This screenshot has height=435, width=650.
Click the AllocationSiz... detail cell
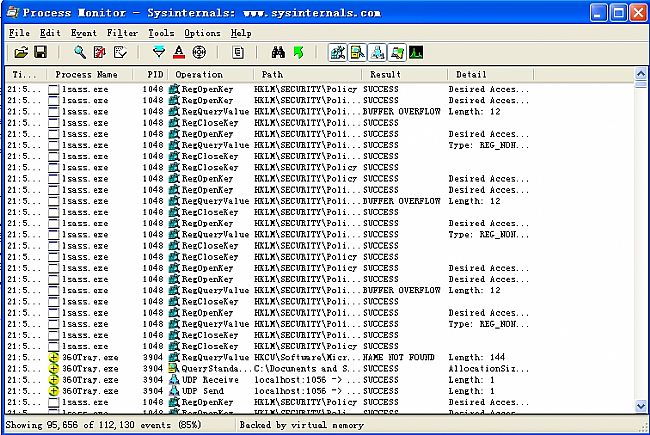click(489, 369)
